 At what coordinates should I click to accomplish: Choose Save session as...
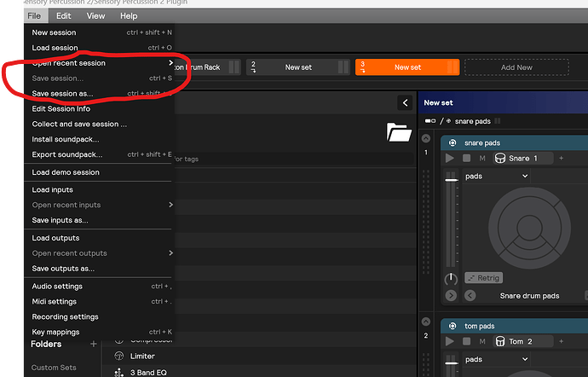tap(100, 94)
